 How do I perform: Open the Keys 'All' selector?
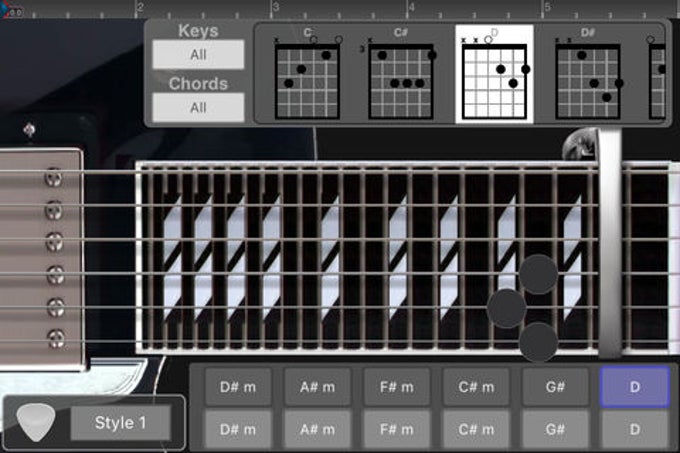tap(198, 55)
